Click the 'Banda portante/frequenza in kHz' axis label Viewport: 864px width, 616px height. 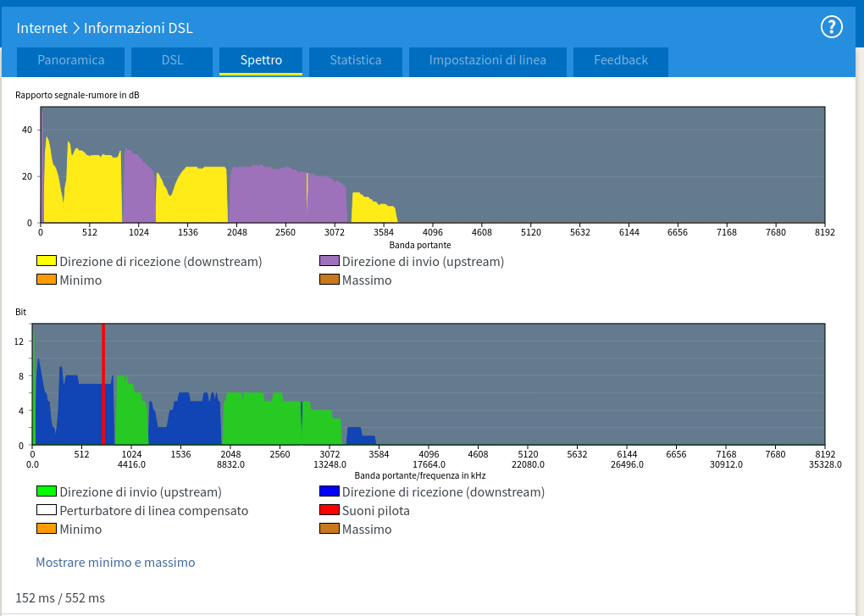420,475
